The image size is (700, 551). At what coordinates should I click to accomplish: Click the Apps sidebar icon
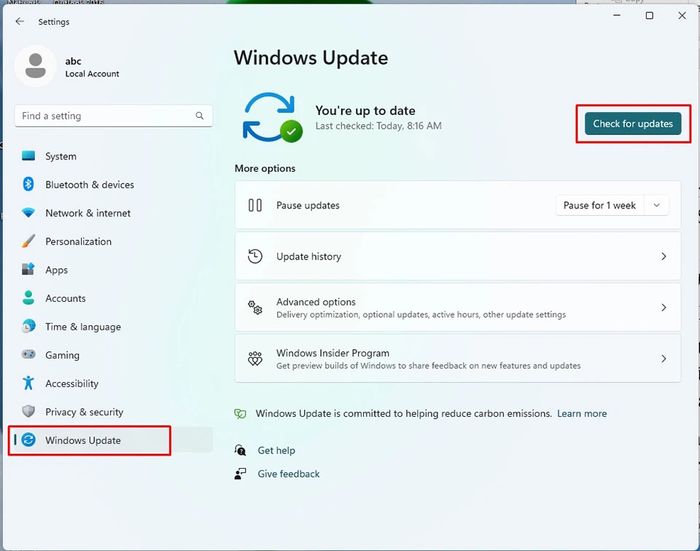click(x=29, y=269)
